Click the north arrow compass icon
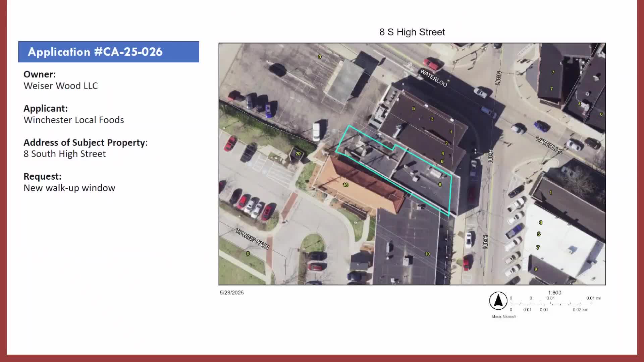 tap(498, 302)
